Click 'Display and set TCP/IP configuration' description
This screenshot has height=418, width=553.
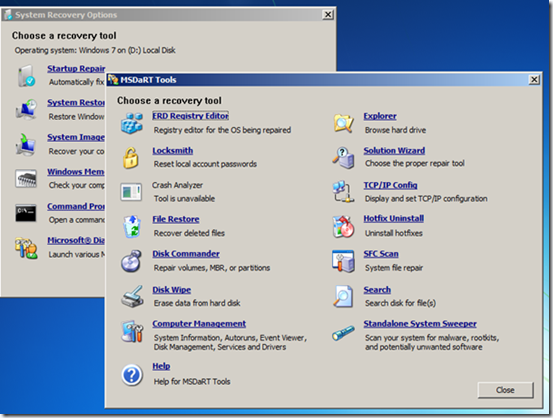(x=426, y=199)
